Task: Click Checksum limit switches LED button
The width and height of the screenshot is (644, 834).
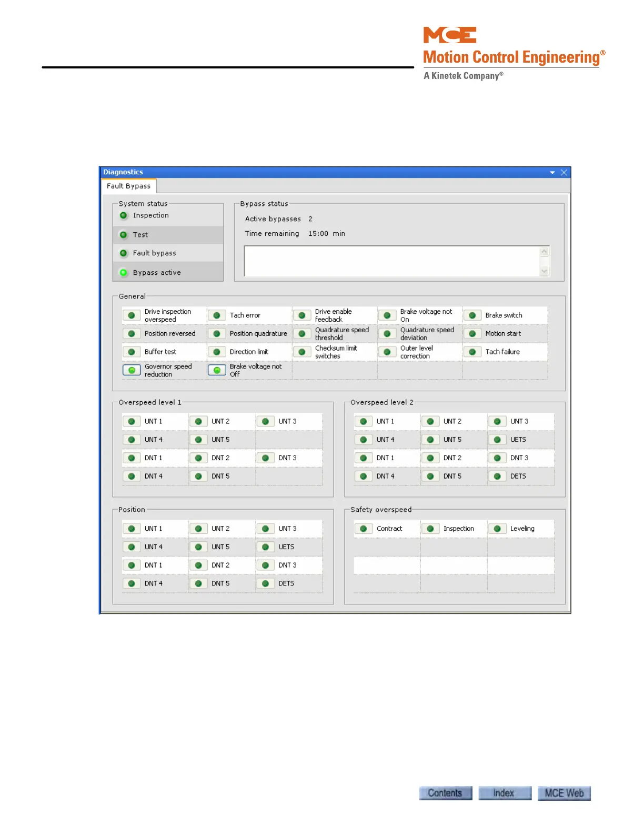Action: (302, 352)
